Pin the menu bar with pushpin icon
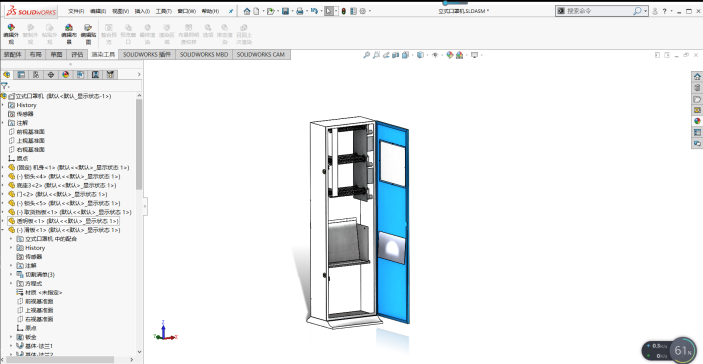Viewport: 703px width, 364px height. (231, 11)
